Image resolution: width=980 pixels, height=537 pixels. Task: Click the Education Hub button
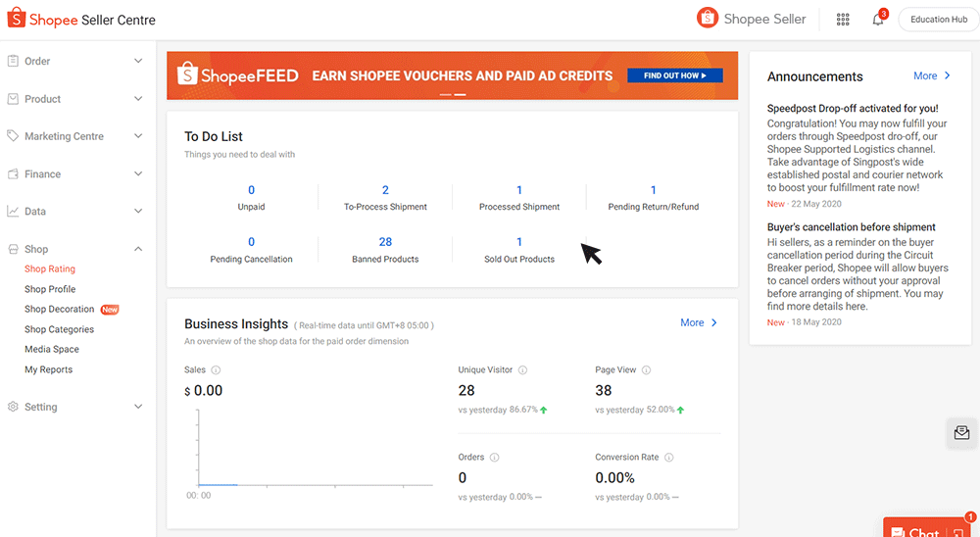pos(939,20)
